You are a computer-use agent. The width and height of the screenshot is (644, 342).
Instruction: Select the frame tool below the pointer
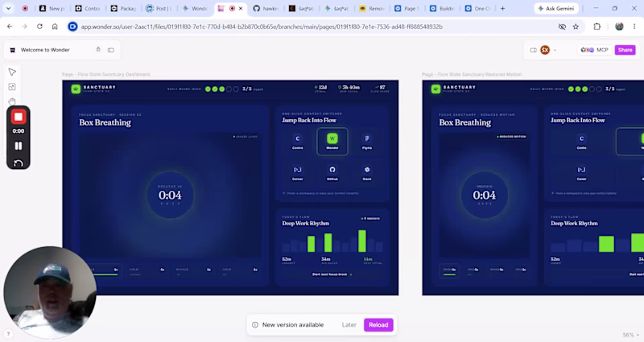[12, 87]
